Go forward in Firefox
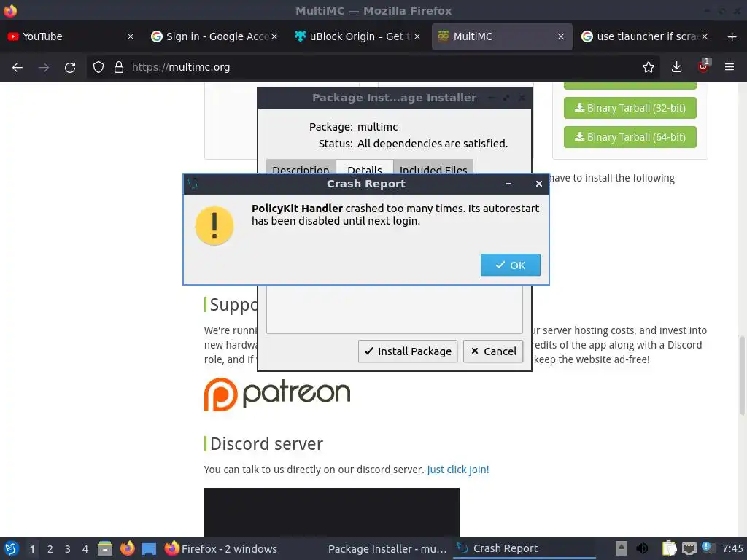Image resolution: width=747 pixels, height=560 pixels. [44, 68]
